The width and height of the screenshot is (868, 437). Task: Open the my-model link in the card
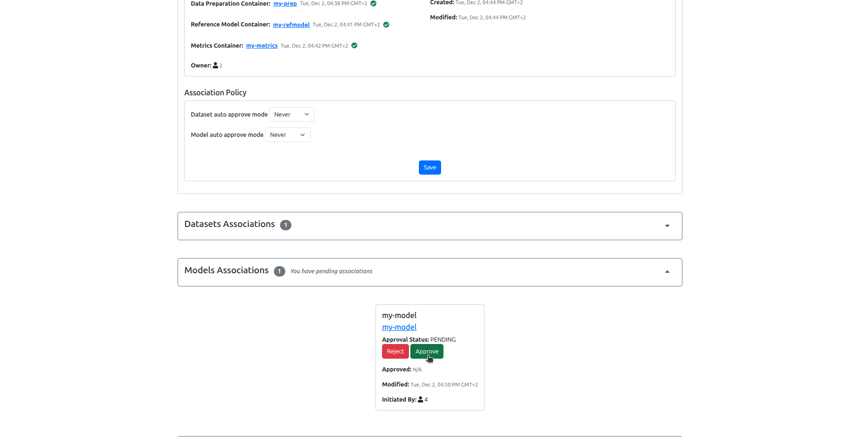[399, 328]
